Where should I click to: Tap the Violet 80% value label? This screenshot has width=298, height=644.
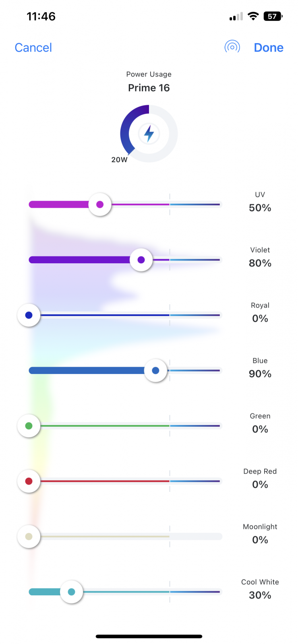pyautogui.click(x=260, y=263)
